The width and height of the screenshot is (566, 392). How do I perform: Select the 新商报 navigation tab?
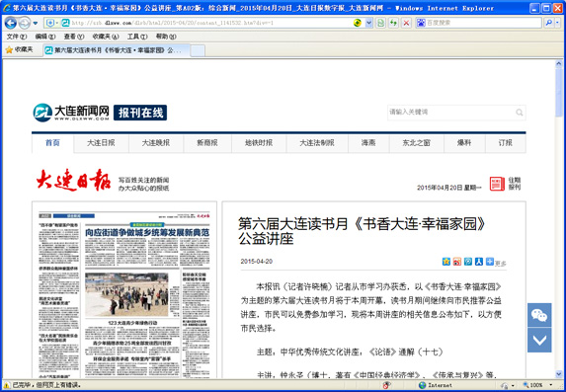(207, 143)
